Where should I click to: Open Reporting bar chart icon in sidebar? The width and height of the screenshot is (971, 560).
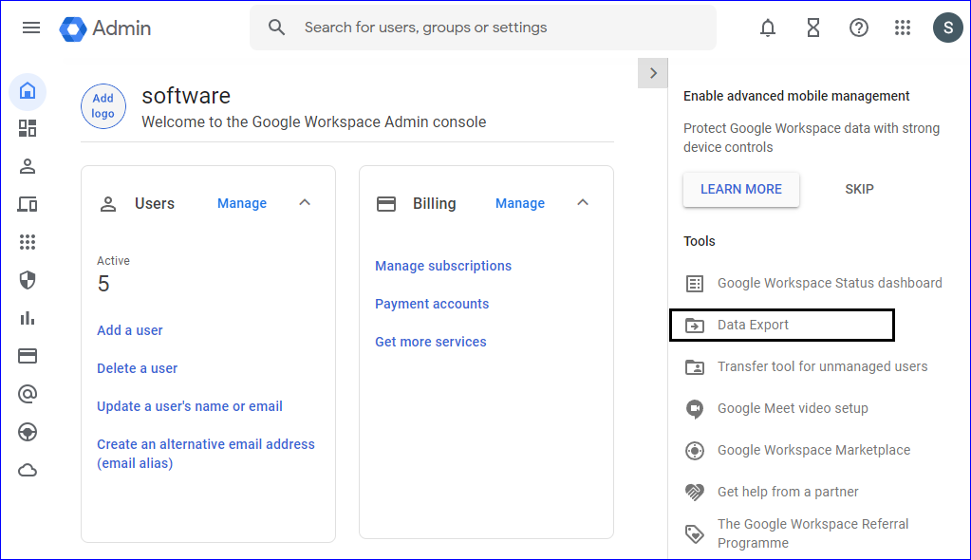(x=28, y=318)
